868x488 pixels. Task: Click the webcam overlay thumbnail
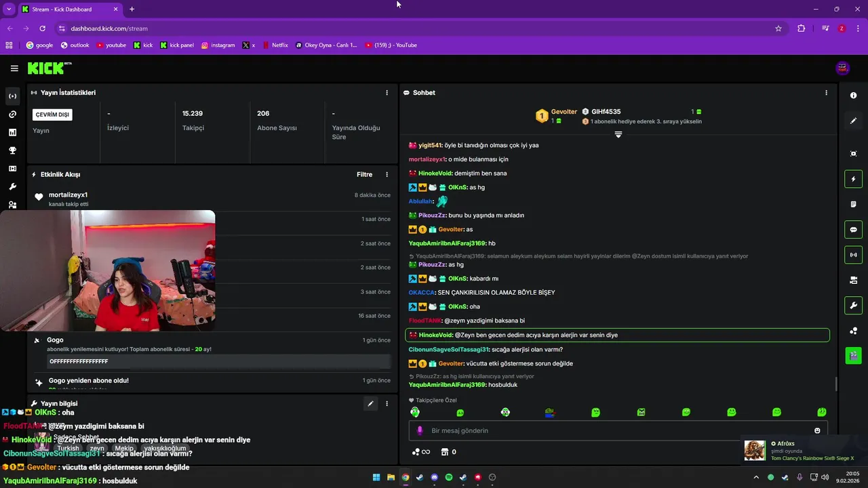click(x=108, y=270)
